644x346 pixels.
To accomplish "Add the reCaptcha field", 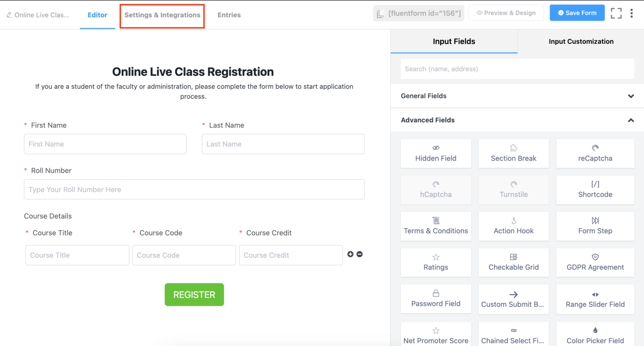I will [595, 153].
